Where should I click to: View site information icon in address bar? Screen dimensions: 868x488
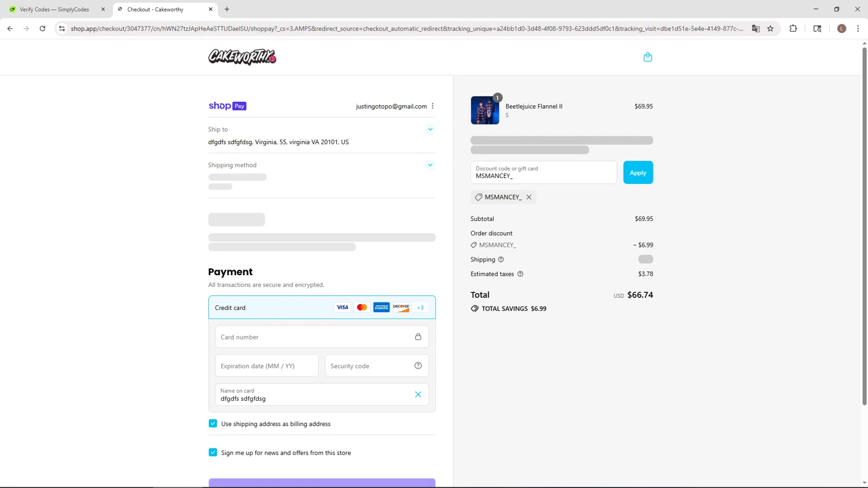62,28
